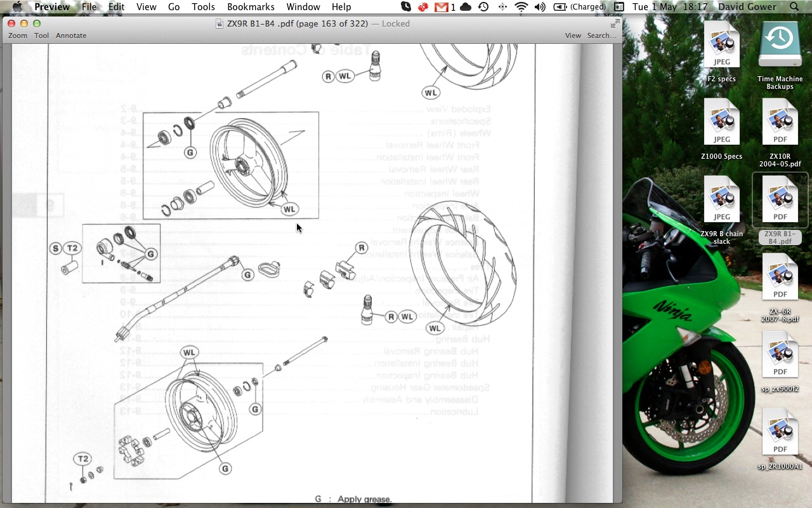Open the Annotate toolbar icon in Preview

point(71,36)
